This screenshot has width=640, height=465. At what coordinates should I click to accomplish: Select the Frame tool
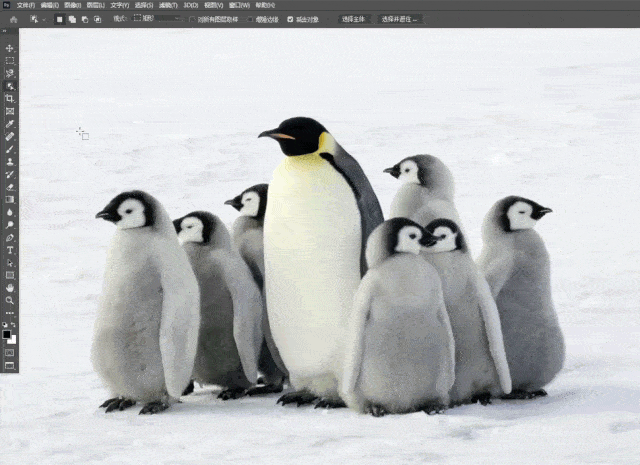[9, 111]
